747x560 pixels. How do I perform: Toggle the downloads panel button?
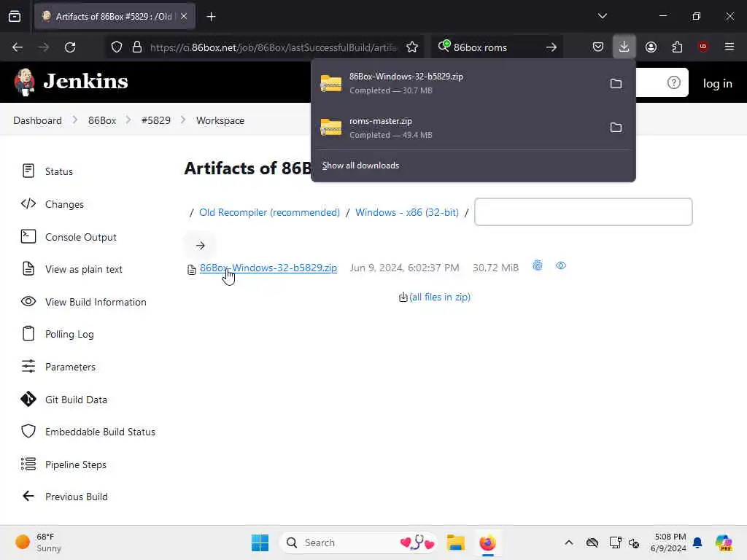pyautogui.click(x=624, y=47)
